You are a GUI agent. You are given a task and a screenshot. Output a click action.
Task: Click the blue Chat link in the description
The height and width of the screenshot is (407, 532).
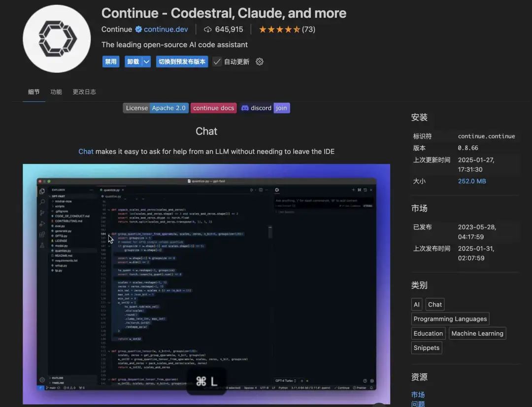[86, 152]
